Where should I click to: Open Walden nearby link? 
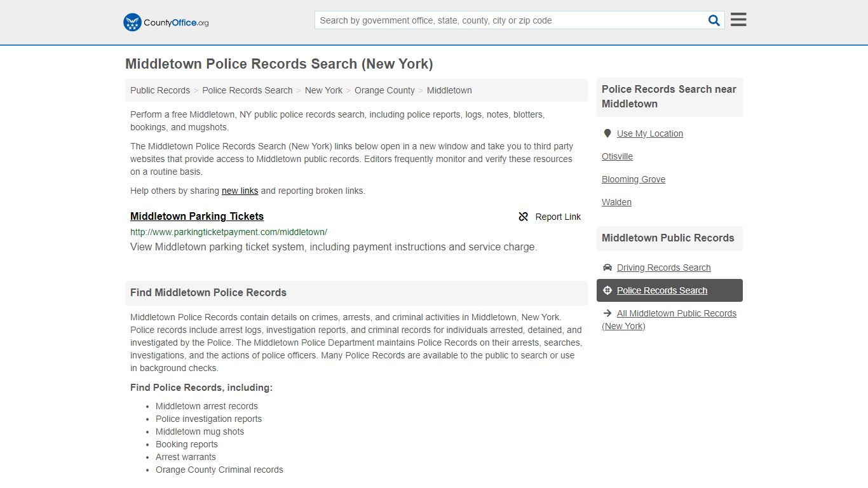[x=616, y=202]
